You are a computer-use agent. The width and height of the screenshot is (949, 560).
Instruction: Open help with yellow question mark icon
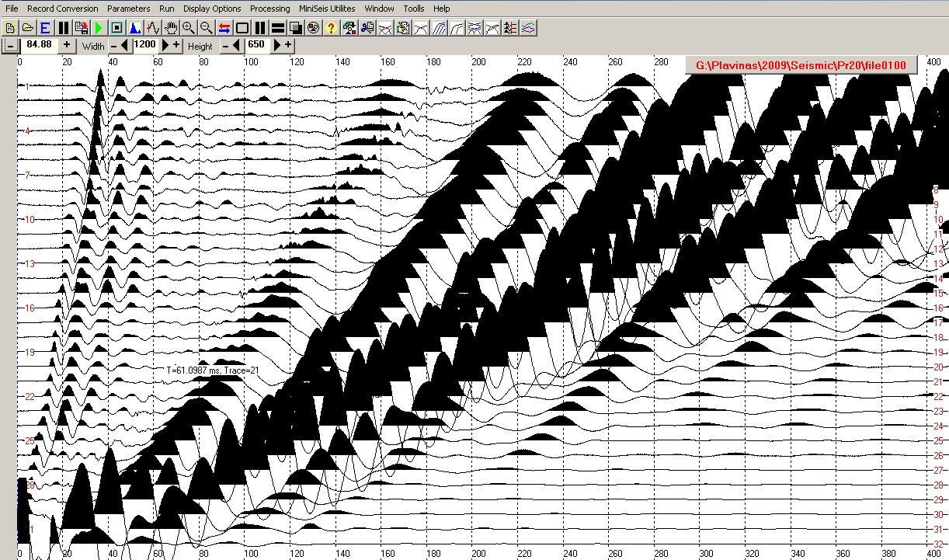click(331, 28)
